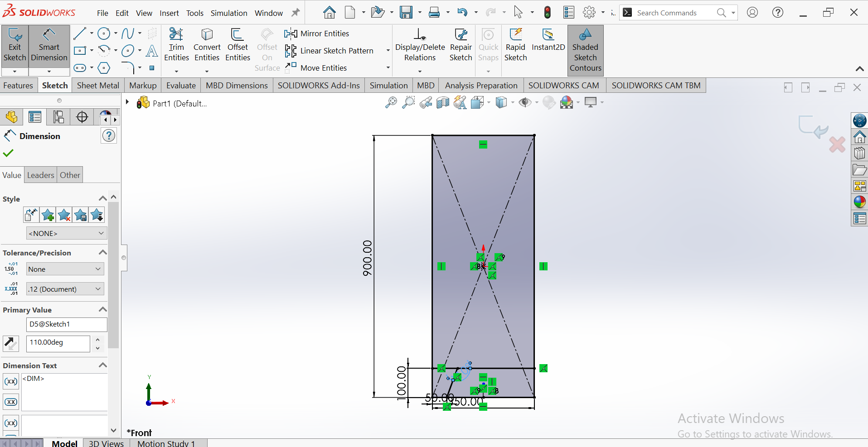Open the Style dropdown showing <NONE>

click(x=66, y=233)
